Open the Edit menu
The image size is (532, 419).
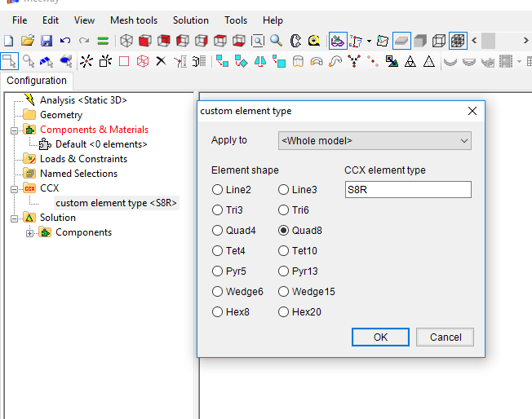(51, 20)
